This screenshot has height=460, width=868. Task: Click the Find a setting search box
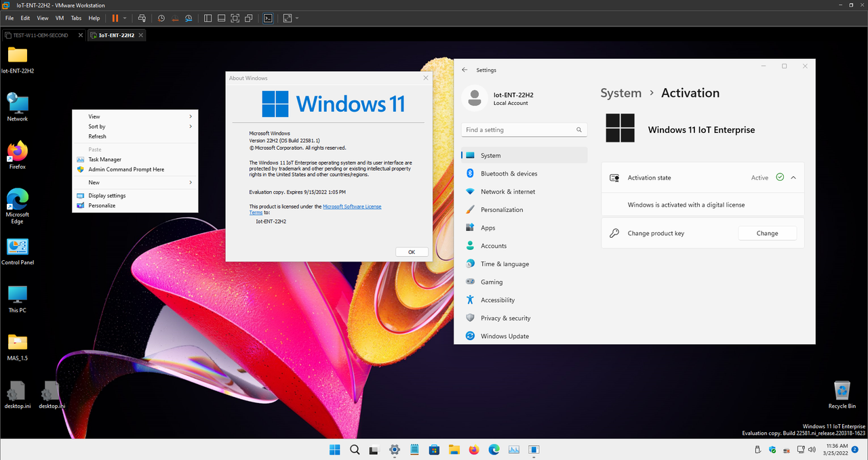(524, 129)
